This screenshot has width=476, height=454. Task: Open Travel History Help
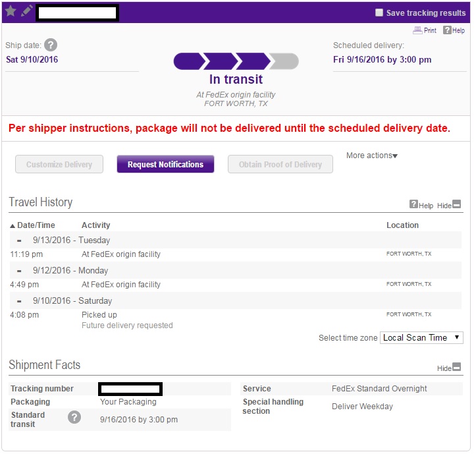(x=421, y=205)
